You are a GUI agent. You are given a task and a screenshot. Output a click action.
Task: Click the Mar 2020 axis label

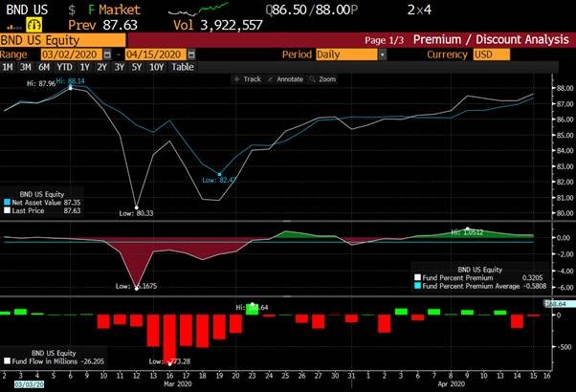(177, 384)
